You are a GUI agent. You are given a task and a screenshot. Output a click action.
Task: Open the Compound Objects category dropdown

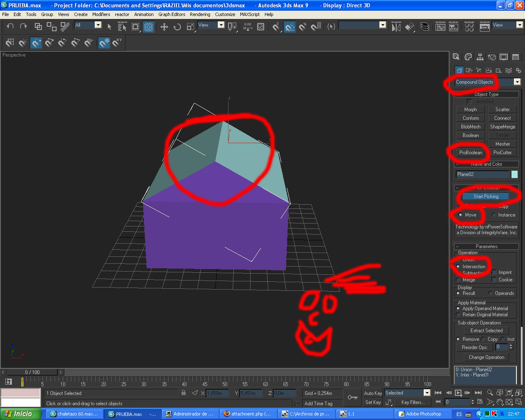(488, 82)
